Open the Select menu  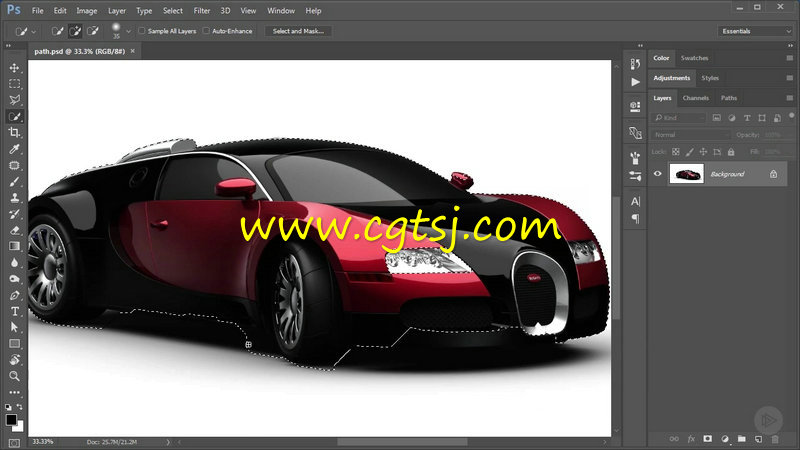172,11
